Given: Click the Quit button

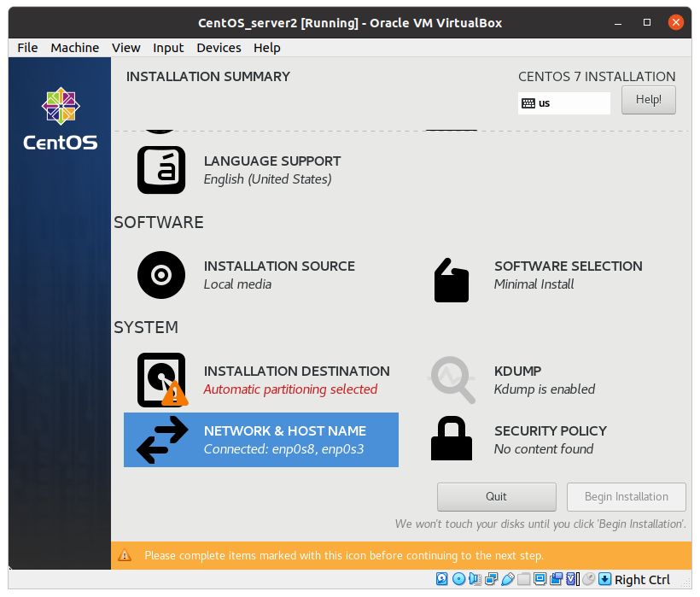Looking at the screenshot, I should (496, 496).
